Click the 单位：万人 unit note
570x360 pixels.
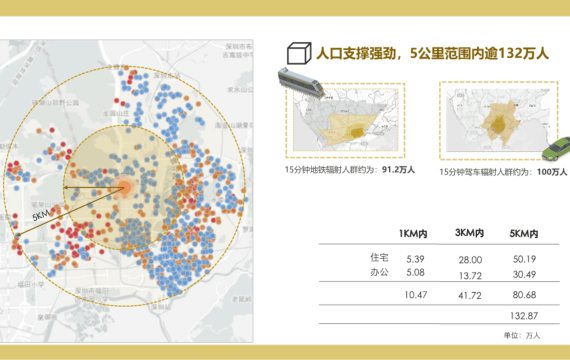[522, 335]
